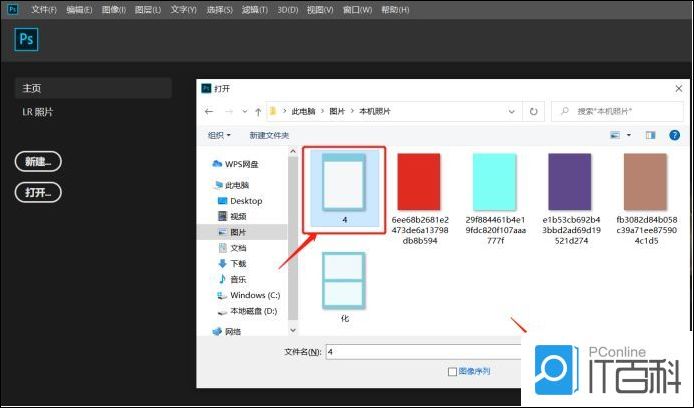This screenshot has width=694, height=408.
Task: Open help with the question mark icon
Action: [x=676, y=135]
